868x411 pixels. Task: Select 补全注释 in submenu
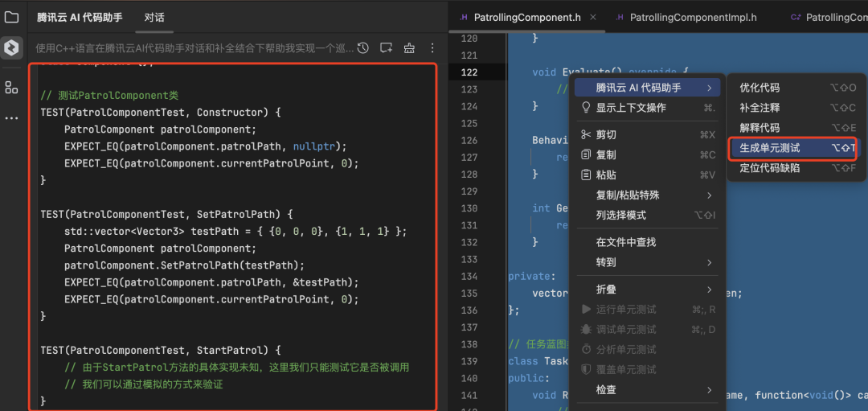(796, 108)
